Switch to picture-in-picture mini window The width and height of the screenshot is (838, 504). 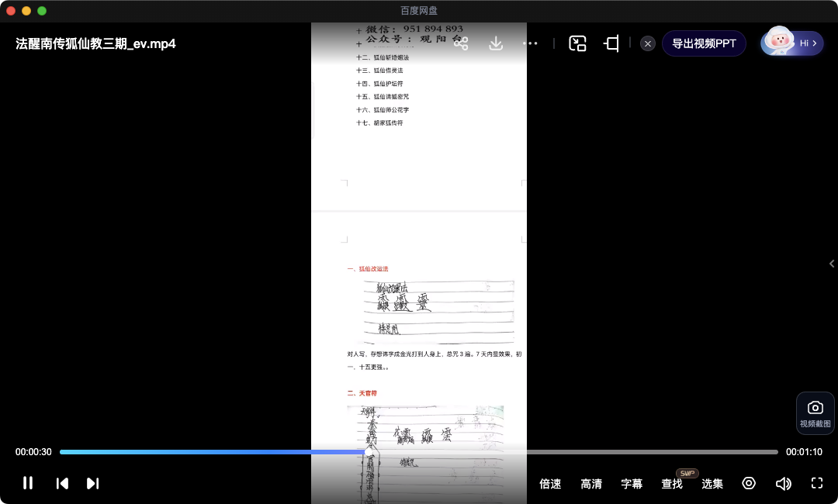[x=577, y=43]
